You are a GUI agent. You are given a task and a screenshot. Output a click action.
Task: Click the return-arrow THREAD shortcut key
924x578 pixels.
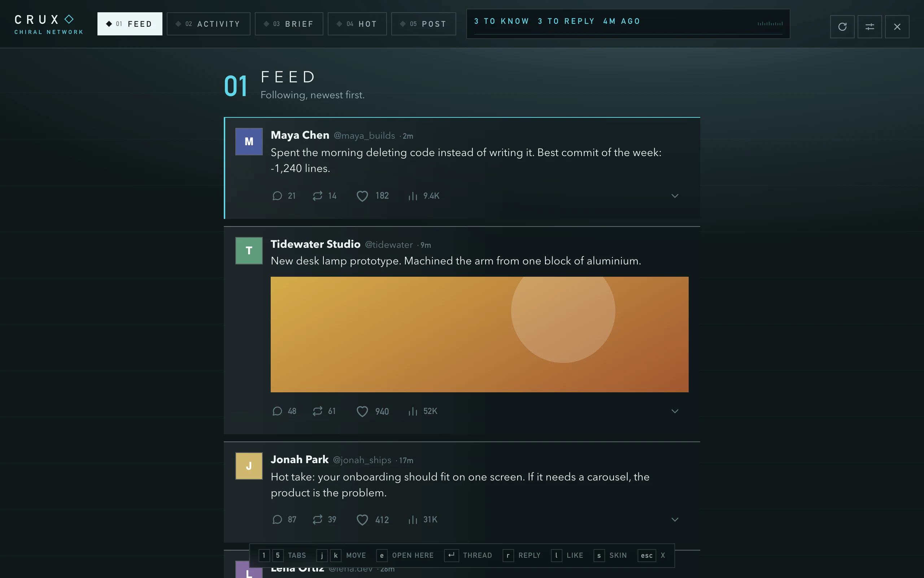(x=451, y=556)
